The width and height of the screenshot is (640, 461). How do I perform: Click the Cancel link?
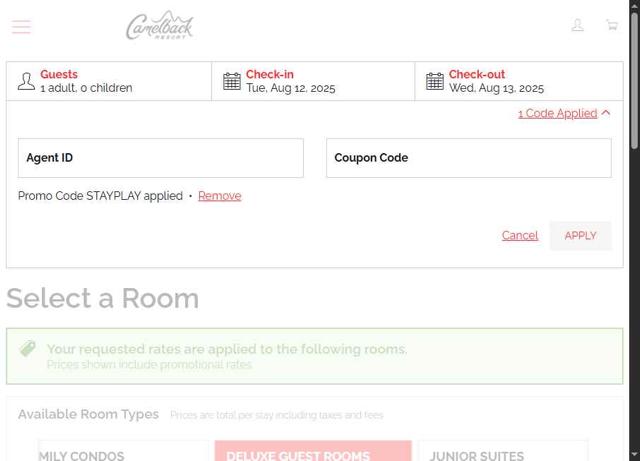tap(519, 236)
